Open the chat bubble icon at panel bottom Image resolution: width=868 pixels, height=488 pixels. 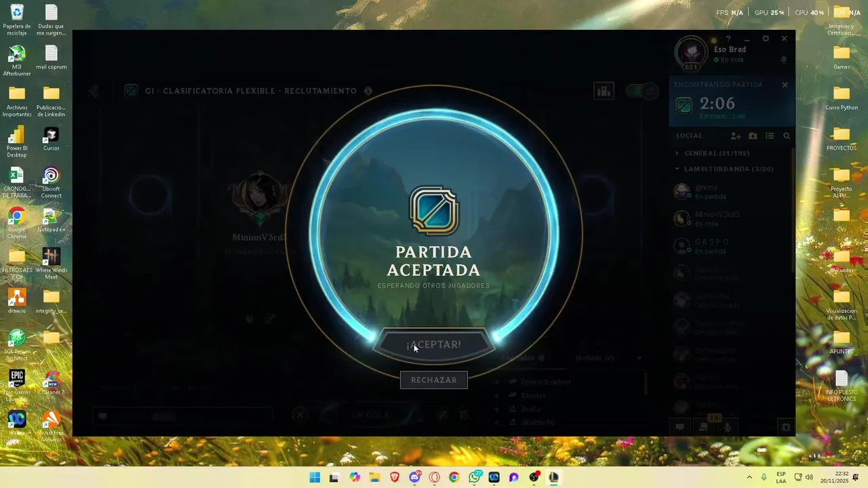coord(680,427)
